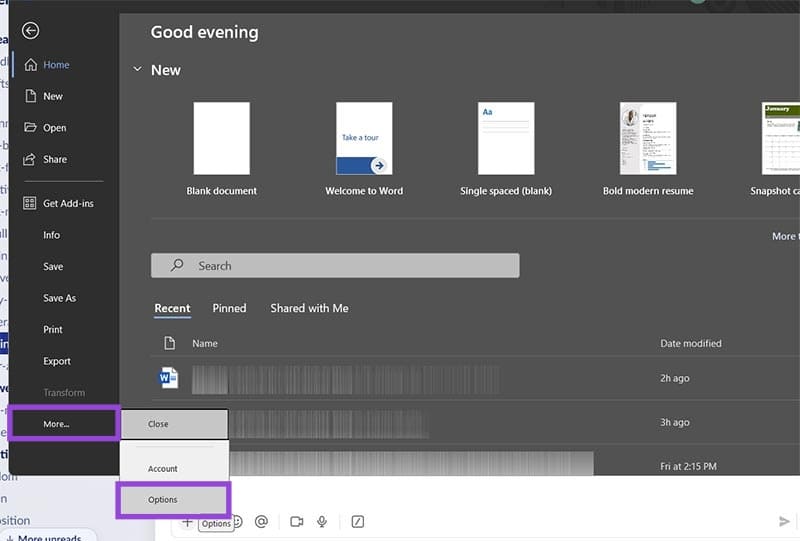Click the @ mention icon

pyautogui.click(x=261, y=522)
